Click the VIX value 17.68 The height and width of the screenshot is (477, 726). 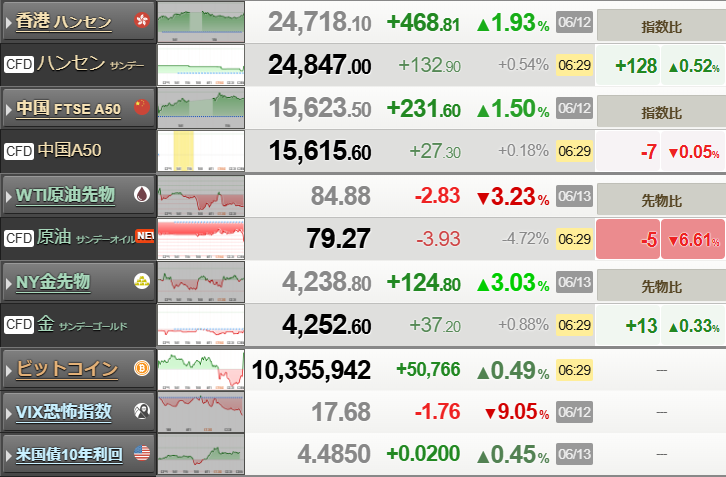(x=340, y=412)
